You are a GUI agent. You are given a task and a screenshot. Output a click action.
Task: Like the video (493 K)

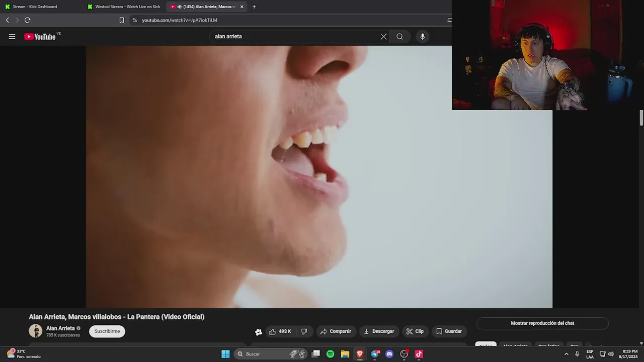(280, 331)
